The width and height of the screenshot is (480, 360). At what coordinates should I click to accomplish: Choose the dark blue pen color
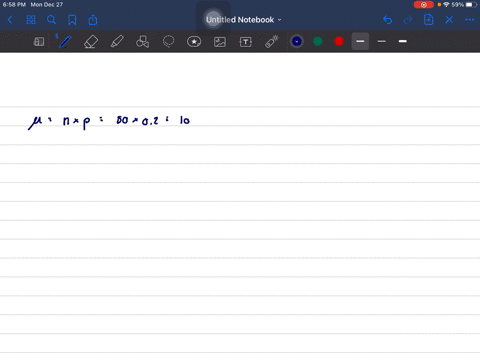297,41
